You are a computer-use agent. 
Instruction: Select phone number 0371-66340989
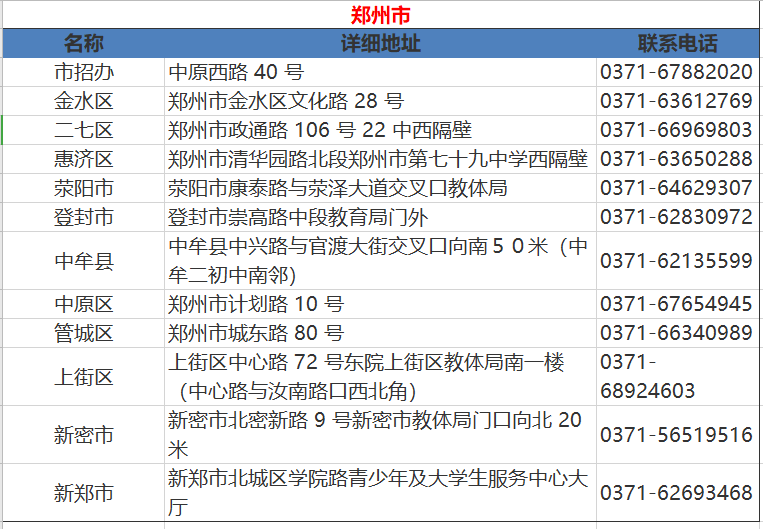[x=678, y=333]
